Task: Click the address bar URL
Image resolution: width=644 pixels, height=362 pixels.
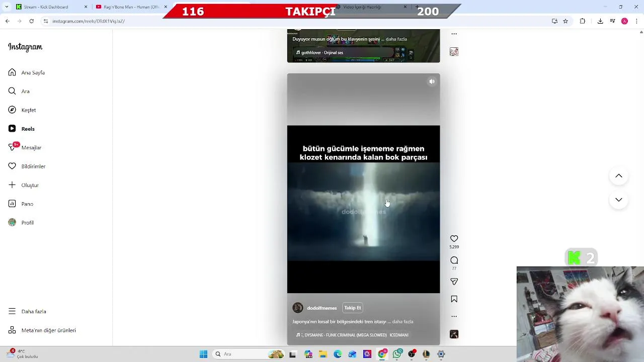Action: point(89,21)
